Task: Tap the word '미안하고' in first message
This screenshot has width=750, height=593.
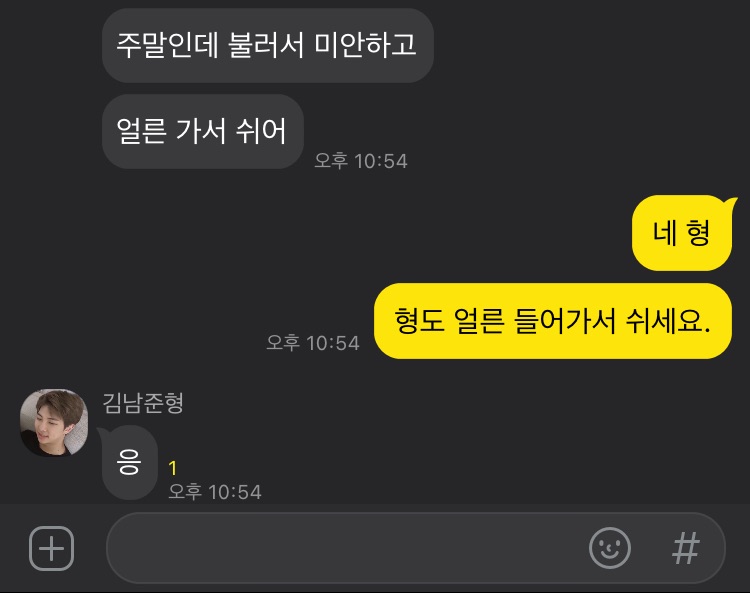Action: pyautogui.click(x=365, y=45)
